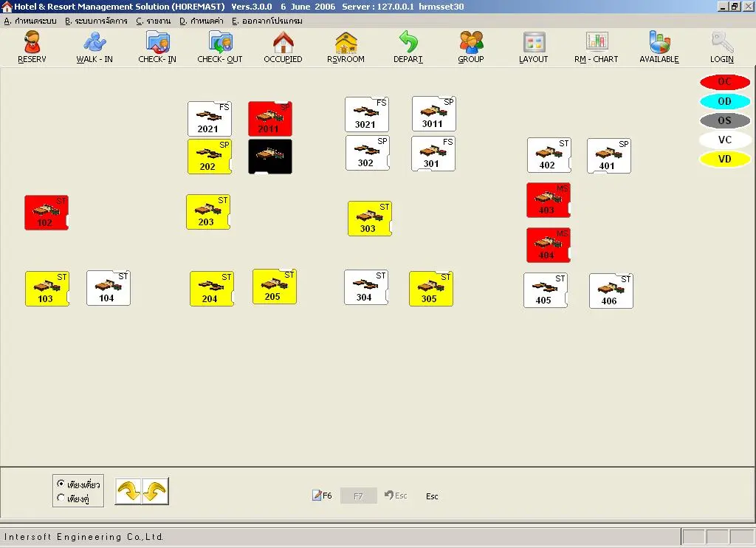Click the cyan OD status legend
The width and height of the screenshot is (756, 548).
click(725, 101)
